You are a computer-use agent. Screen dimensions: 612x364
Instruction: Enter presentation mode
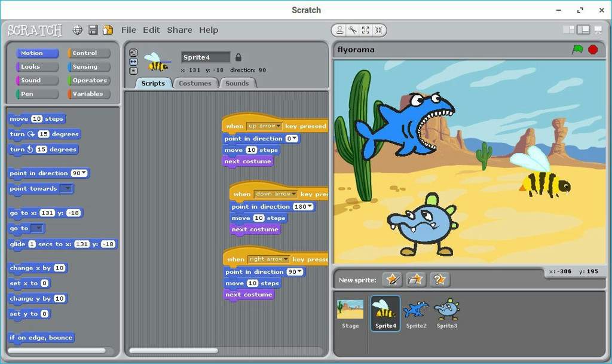click(x=598, y=30)
